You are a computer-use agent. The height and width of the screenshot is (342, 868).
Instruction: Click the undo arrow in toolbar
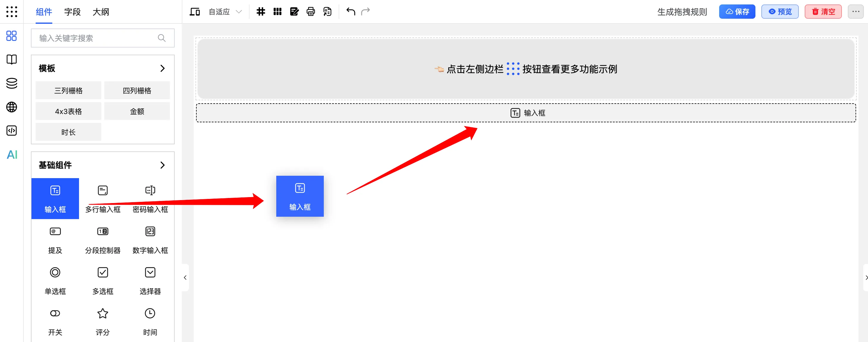tap(351, 12)
